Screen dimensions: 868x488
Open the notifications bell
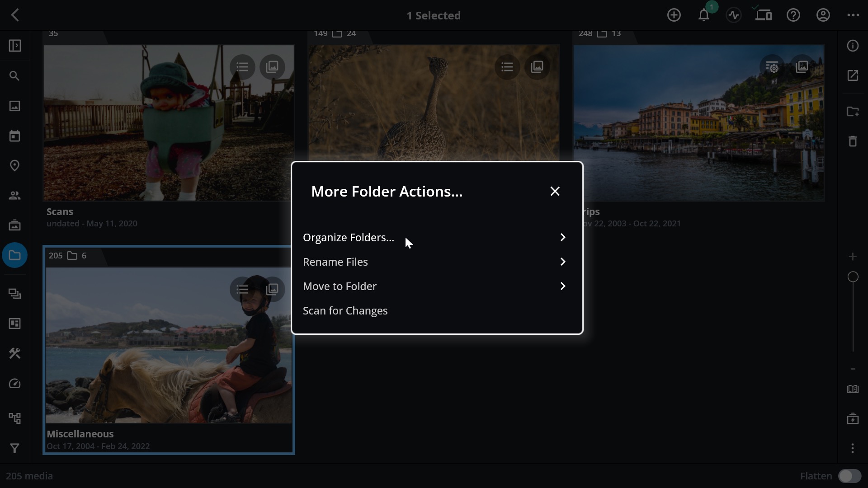(x=703, y=15)
